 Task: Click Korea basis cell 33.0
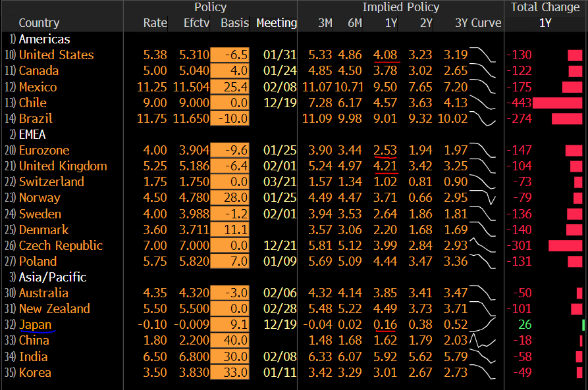point(230,372)
